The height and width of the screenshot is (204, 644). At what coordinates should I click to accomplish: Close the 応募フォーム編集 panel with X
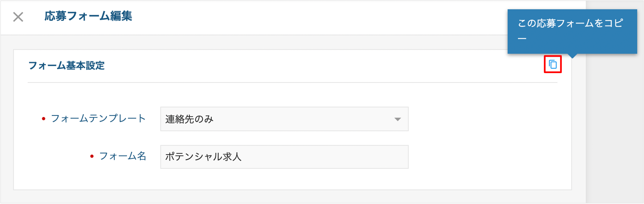(x=18, y=17)
